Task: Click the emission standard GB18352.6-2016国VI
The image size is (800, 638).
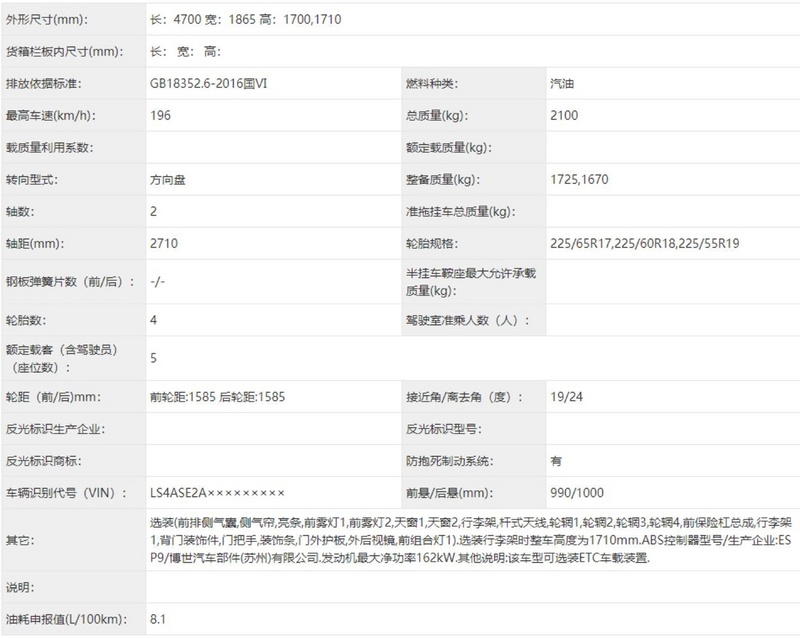Action: [208, 84]
